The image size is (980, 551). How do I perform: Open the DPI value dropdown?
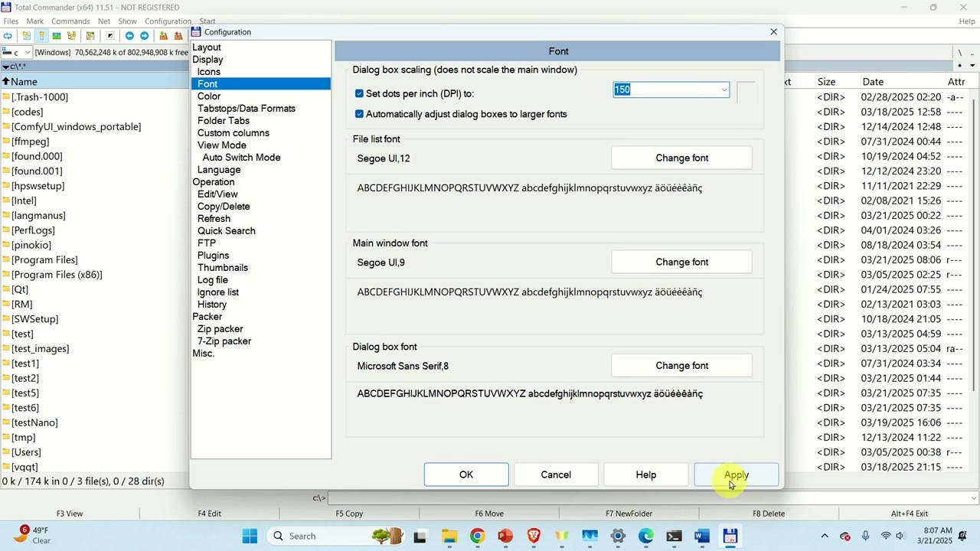723,90
